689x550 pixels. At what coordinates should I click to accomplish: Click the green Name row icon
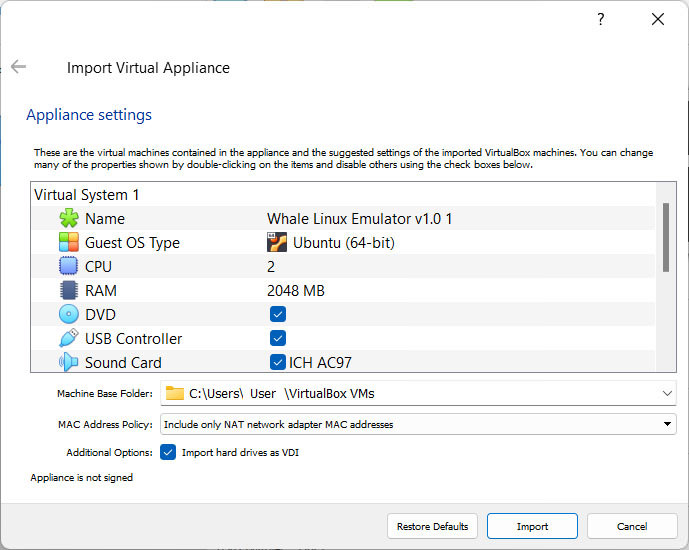coord(69,218)
